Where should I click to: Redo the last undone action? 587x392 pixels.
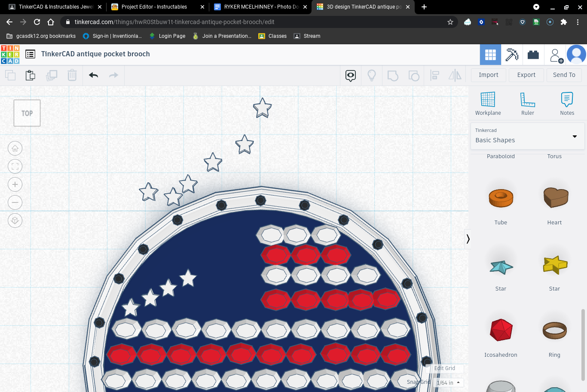click(113, 75)
